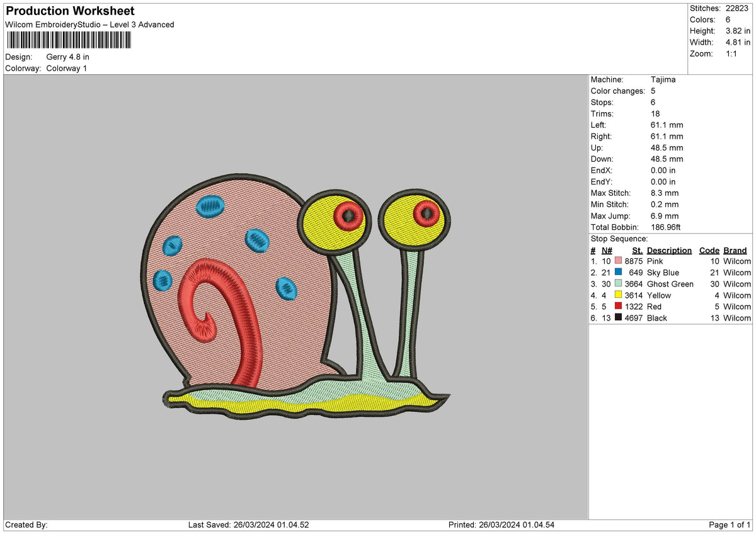Click the Width value '4.81 in'

(x=738, y=42)
